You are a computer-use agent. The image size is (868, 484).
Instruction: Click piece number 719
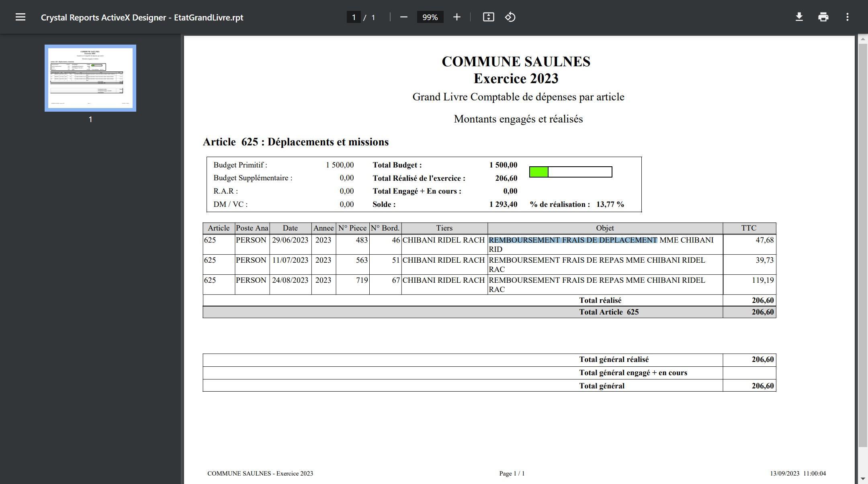tap(362, 280)
